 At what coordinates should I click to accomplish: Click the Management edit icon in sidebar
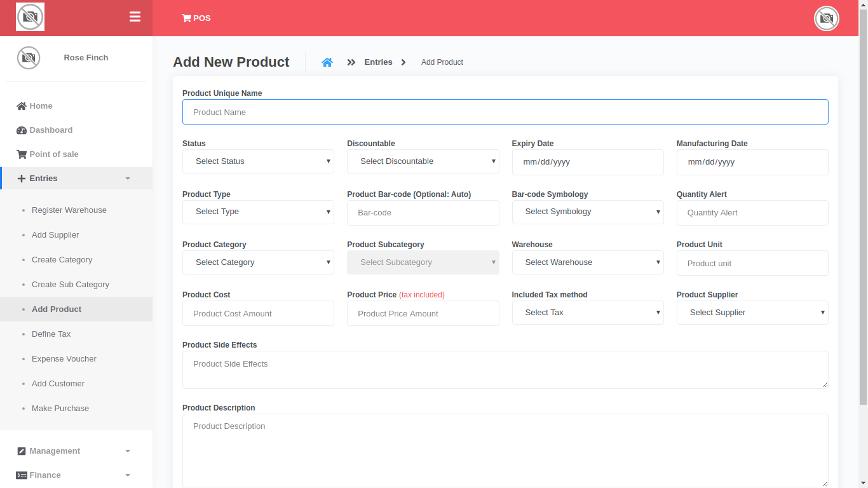click(x=22, y=451)
